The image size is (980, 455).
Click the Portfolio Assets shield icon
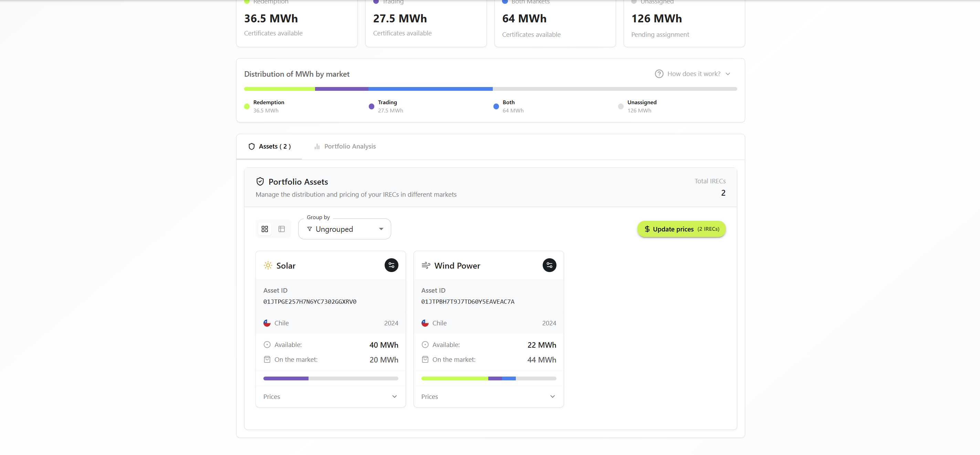260,181
